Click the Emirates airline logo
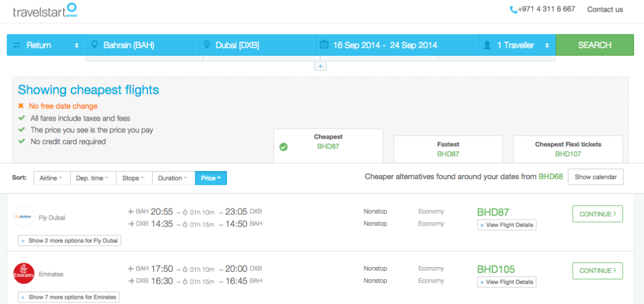 (23, 274)
